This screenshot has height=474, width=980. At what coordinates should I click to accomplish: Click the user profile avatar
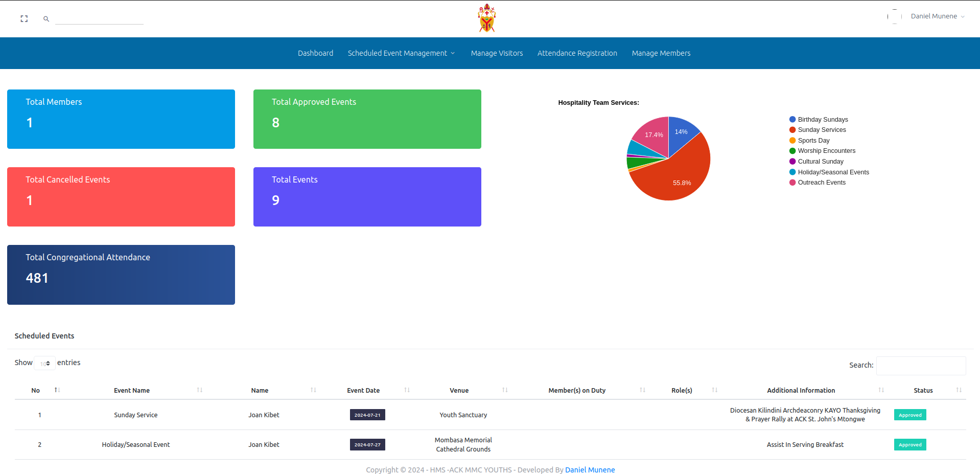[894, 16]
